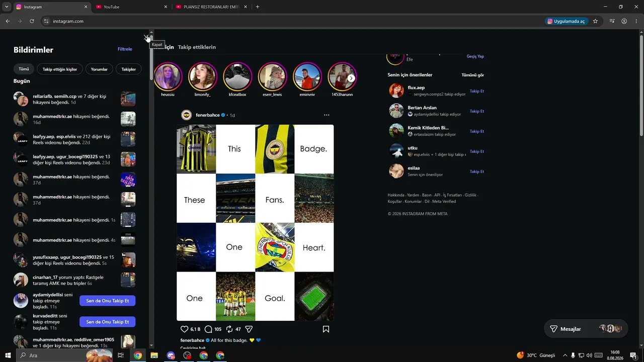
Task: Click the Gizlilik footer link
Action: click(470, 195)
